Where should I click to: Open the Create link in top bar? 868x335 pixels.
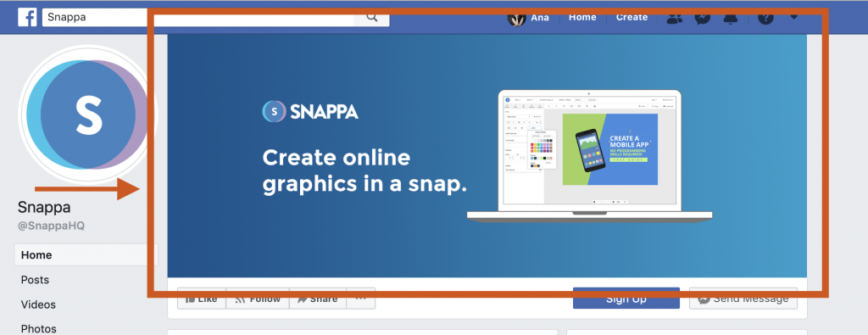coord(632,17)
